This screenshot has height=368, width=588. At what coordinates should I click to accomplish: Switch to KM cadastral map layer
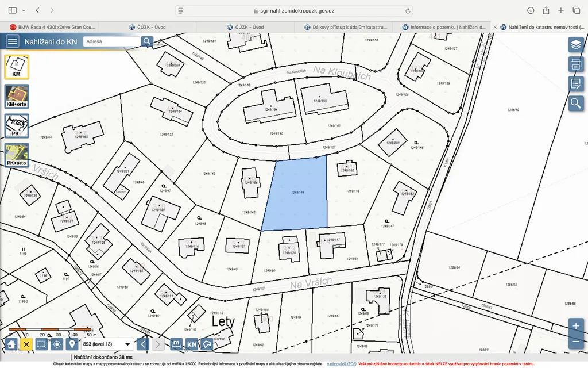pos(17,67)
